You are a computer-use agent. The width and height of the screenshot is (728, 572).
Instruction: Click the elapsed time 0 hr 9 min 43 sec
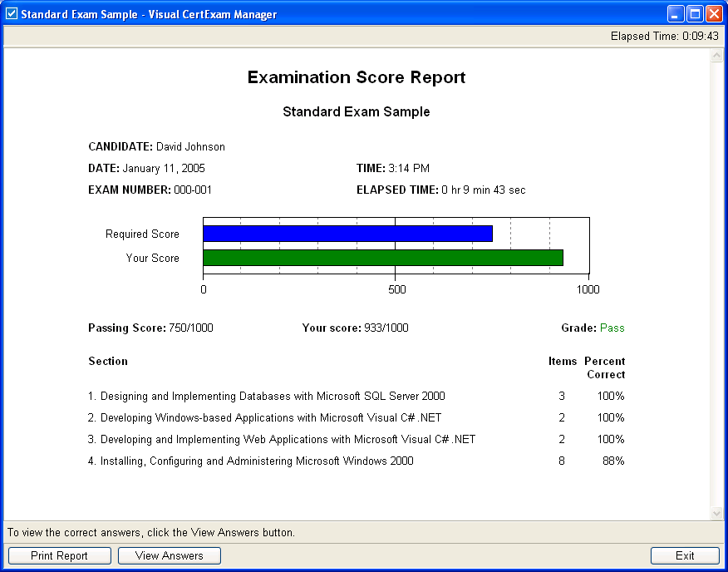(x=484, y=190)
